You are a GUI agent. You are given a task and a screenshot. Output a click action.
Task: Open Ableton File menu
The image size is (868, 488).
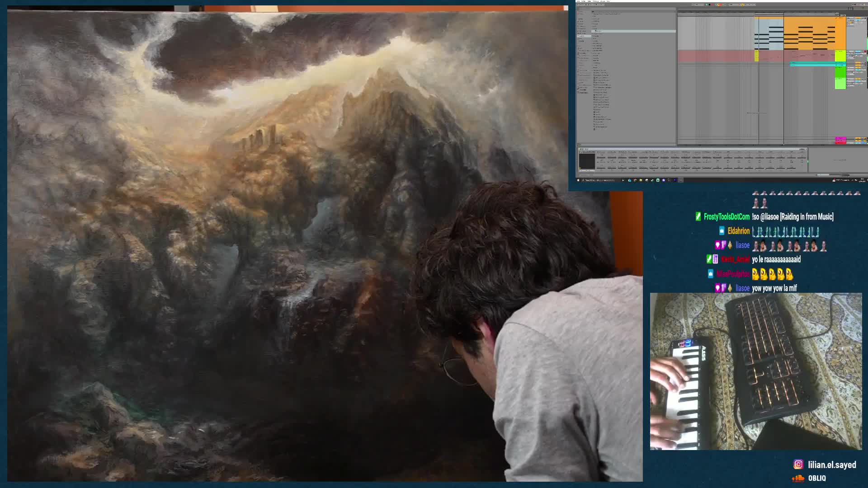pyautogui.click(x=578, y=1)
